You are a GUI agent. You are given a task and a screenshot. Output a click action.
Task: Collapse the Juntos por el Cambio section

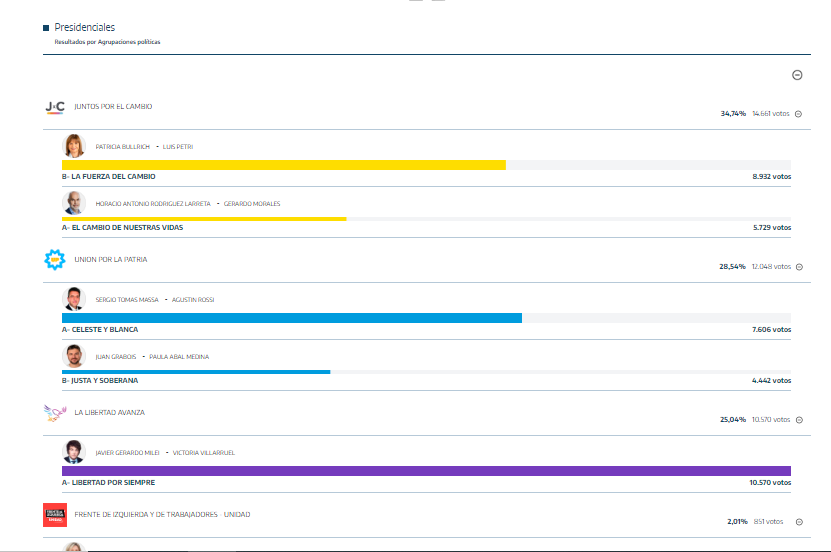pyautogui.click(x=798, y=114)
